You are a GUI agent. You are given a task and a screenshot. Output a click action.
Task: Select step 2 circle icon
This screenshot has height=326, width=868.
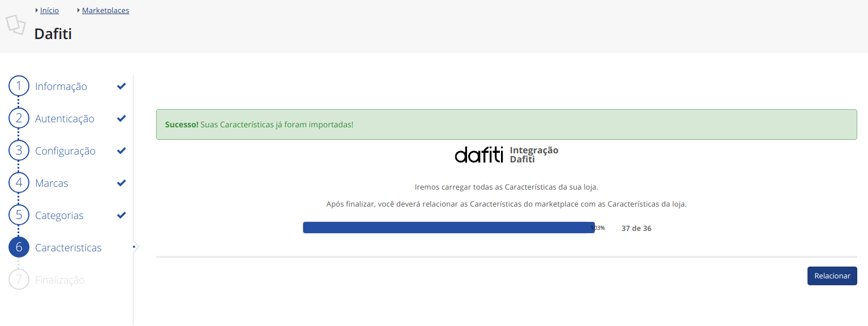(x=19, y=118)
